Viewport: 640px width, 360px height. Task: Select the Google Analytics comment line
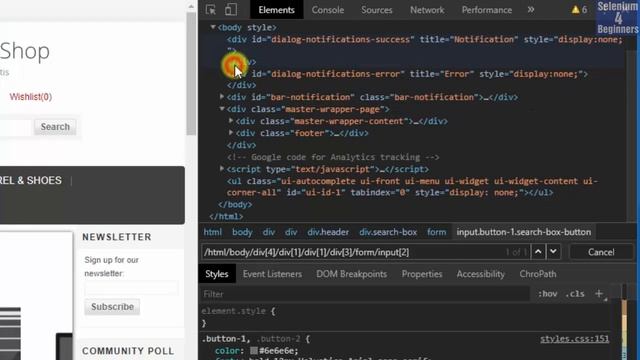click(x=333, y=157)
